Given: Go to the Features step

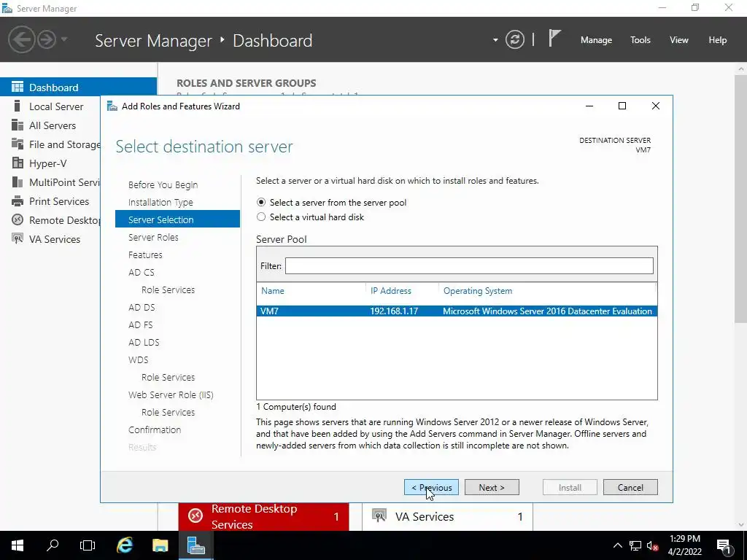Looking at the screenshot, I should coord(145,254).
